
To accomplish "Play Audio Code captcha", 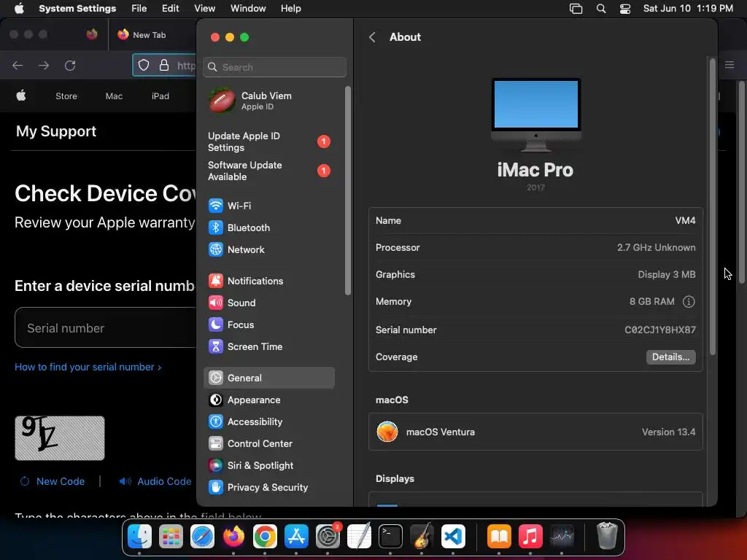I will coord(155,481).
